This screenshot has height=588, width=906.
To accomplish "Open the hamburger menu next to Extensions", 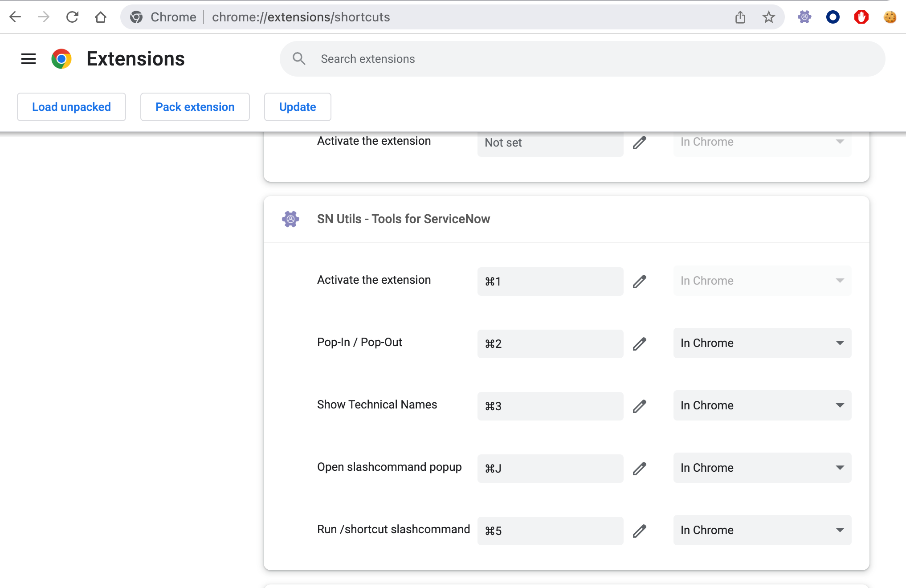I will tap(28, 58).
